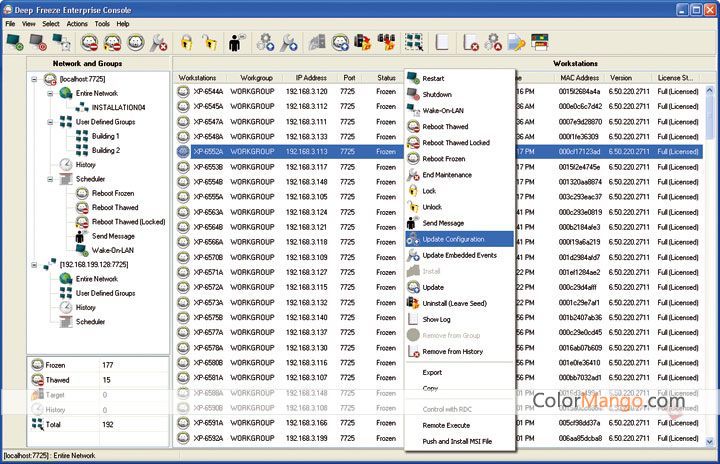The width and height of the screenshot is (720, 464).
Task: Open the View menu
Action: [28, 24]
